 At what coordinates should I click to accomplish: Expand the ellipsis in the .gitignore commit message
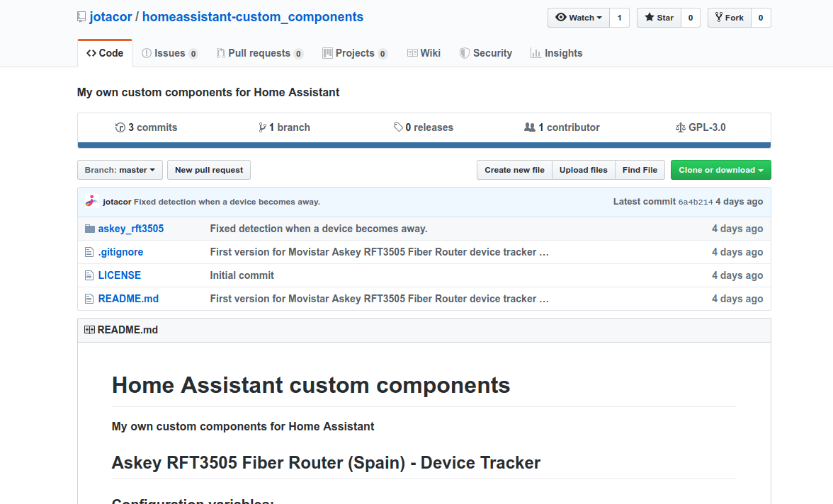tap(544, 252)
